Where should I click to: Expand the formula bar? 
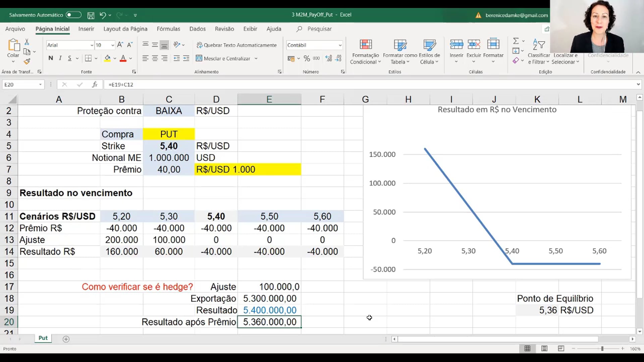point(638,84)
